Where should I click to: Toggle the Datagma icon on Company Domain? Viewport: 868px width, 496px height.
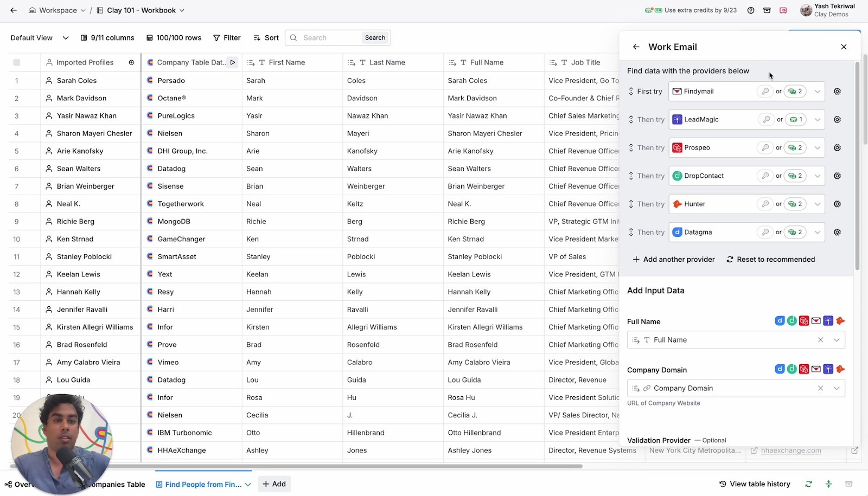(x=780, y=369)
